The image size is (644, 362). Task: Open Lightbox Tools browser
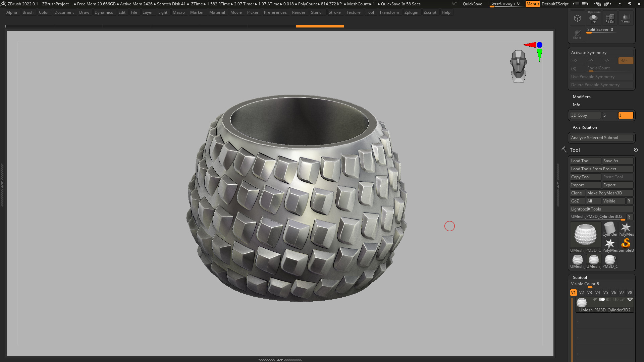tap(602, 209)
